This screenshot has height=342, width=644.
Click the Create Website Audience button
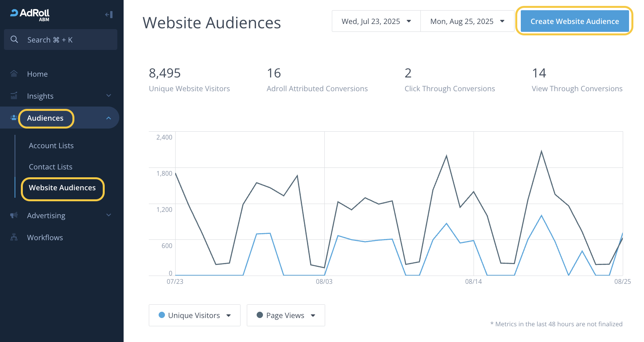coord(574,21)
